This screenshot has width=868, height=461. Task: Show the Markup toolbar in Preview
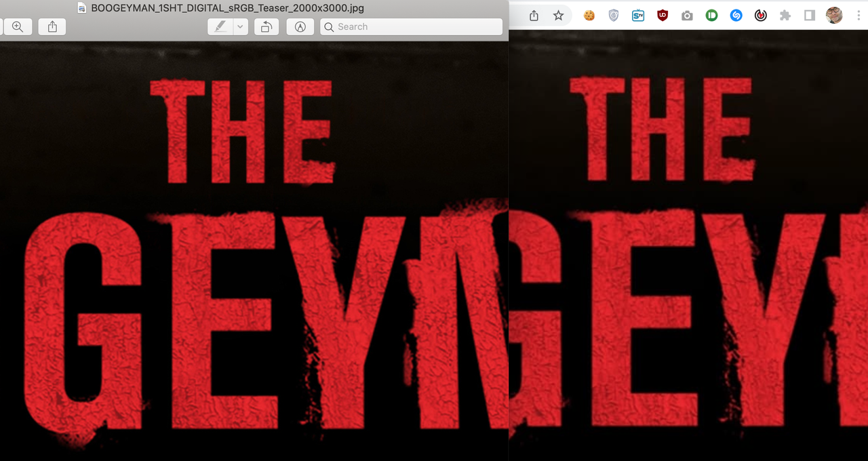click(300, 26)
